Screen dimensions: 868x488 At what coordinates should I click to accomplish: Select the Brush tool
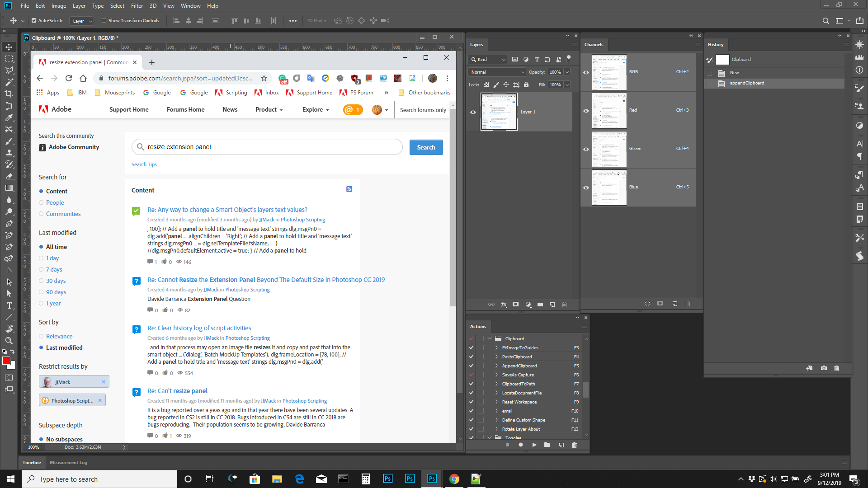click(x=9, y=141)
